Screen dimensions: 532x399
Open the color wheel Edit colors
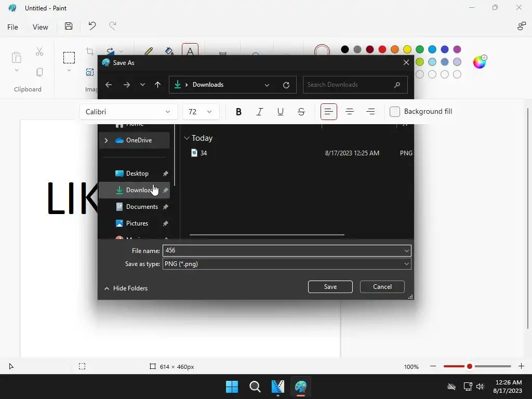pyautogui.click(x=480, y=62)
